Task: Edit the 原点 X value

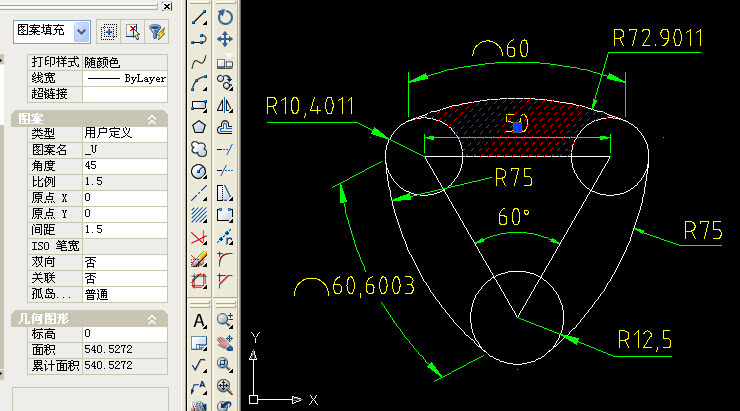Action: coord(125,198)
